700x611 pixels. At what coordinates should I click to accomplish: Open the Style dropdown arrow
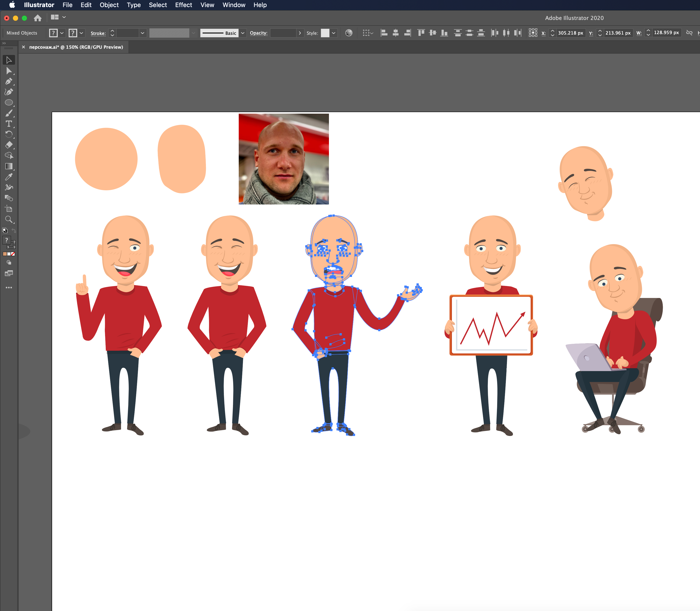(334, 33)
